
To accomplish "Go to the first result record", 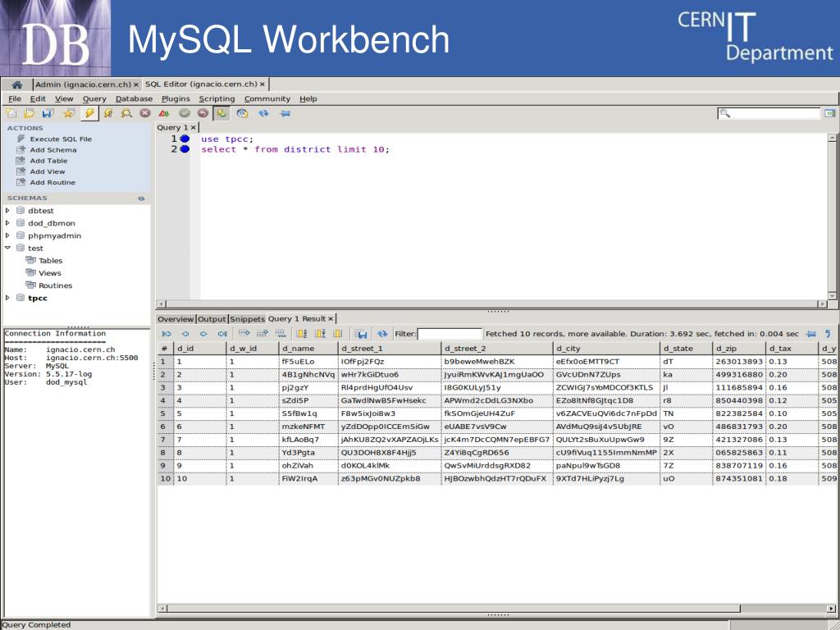I will (x=167, y=334).
